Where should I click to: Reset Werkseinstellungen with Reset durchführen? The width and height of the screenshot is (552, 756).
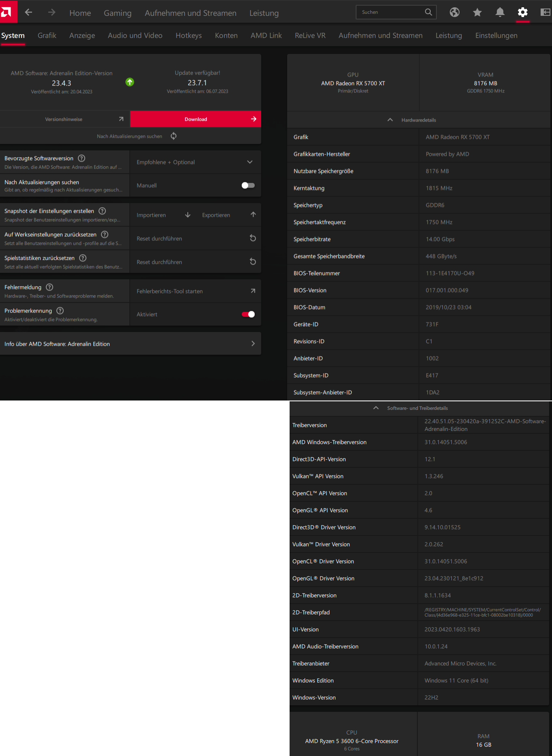pyautogui.click(x=195, y=238)
